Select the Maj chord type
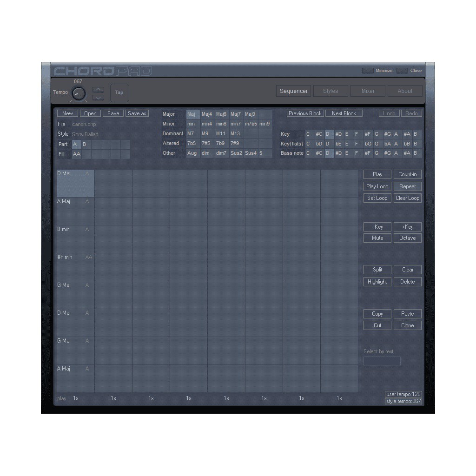This screenshot has height=476, width=476. [x=193, y=114]
